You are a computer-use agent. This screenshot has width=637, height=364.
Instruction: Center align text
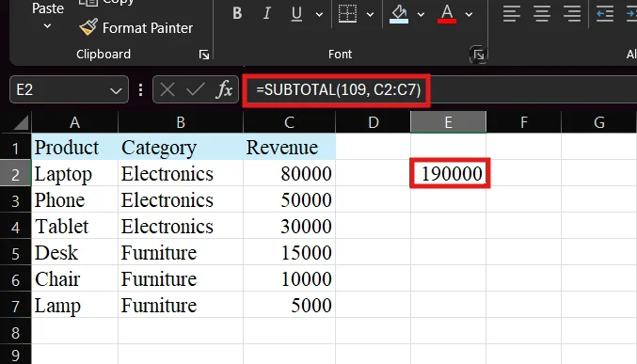(x=542, y=14)
